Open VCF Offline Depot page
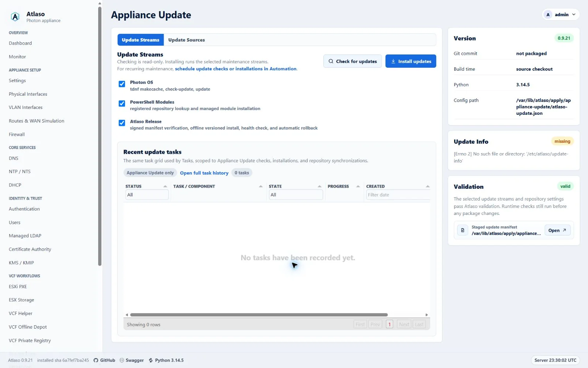Image resolution: width=588 pixels, height=368 pixels. (x=28, y=327)
